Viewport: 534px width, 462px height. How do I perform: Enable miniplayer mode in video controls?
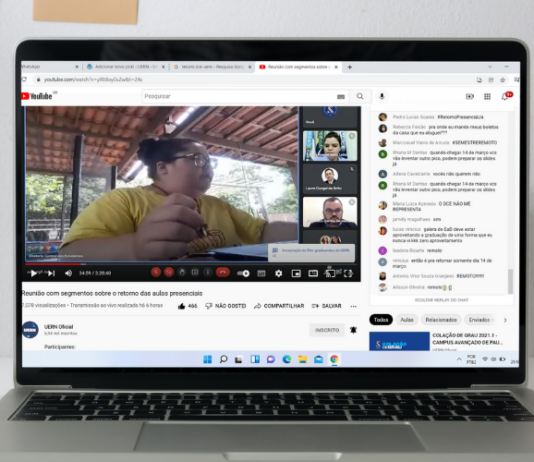pyautogui.click(x=296, y=273)
